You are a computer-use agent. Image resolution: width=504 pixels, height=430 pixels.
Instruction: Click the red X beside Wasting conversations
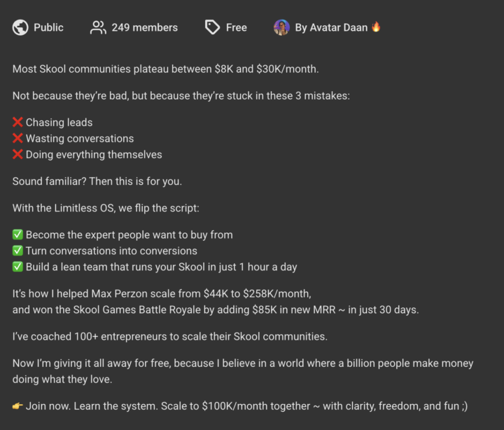pyautogui.click(x=17, y=138)
